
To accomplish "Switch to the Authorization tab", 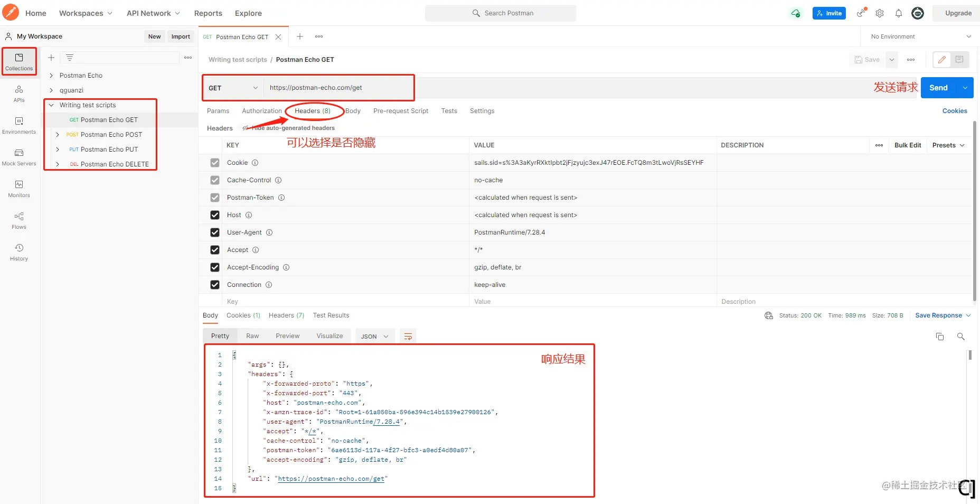I will click(262, 111).
